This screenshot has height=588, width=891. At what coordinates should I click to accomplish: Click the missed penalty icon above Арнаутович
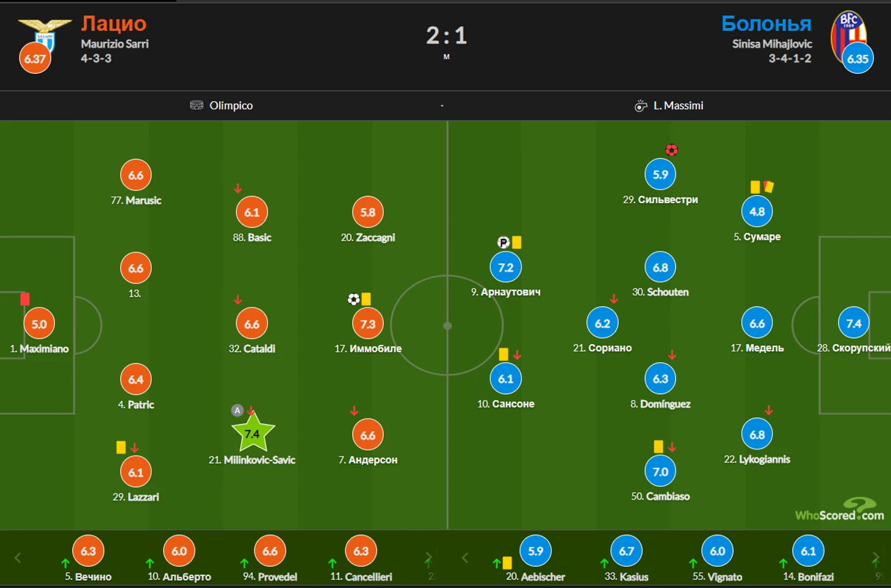click(503, 242)
